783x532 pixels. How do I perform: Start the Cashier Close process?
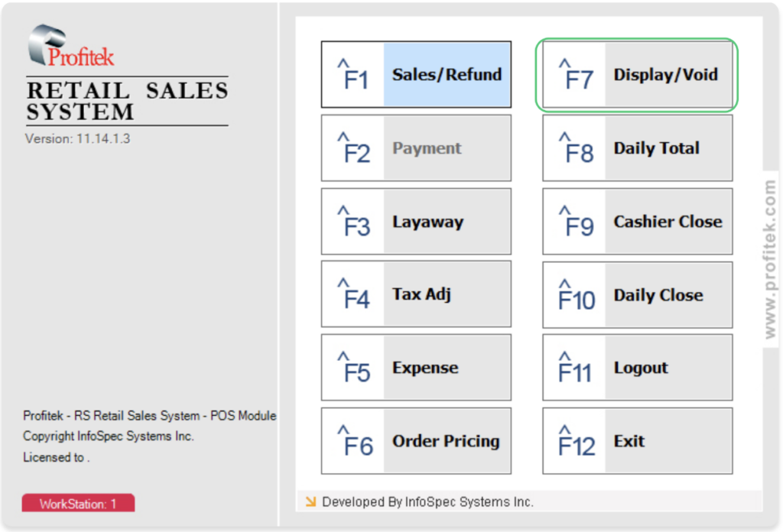point(637,221)
